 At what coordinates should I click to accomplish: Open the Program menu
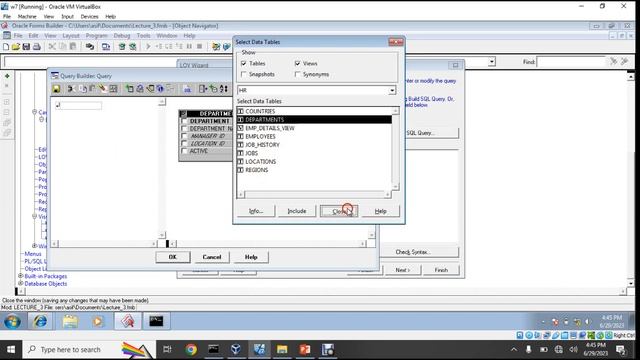point(96,36)
